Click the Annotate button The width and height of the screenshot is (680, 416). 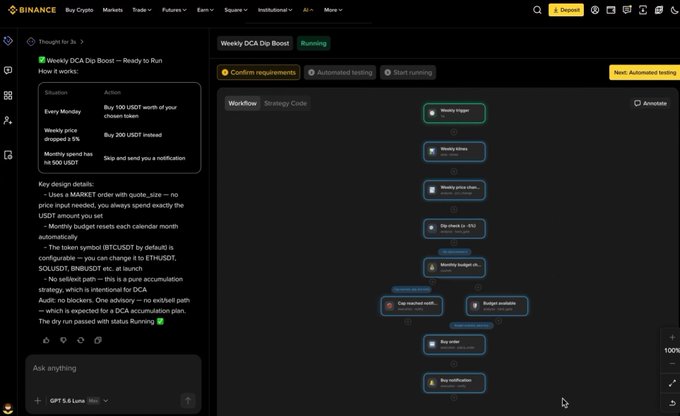coord(651,103)
